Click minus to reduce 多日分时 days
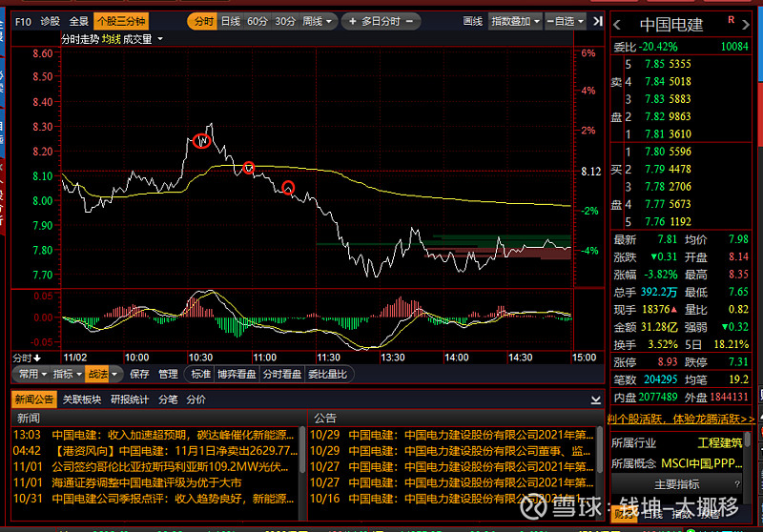Image resolution: width=763 pixels, height=532 pixels. coord(410,21)
